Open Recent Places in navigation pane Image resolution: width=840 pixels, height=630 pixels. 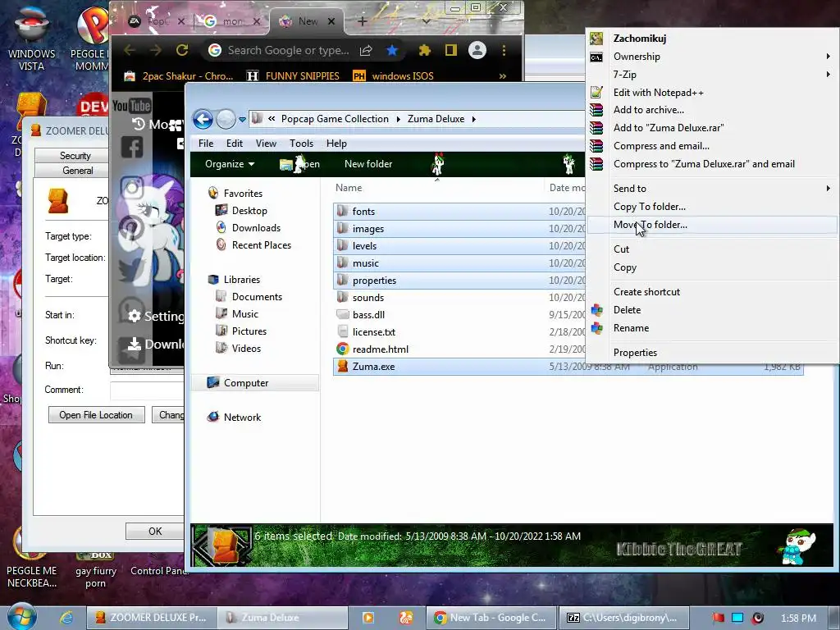click(x=262, y=244)
